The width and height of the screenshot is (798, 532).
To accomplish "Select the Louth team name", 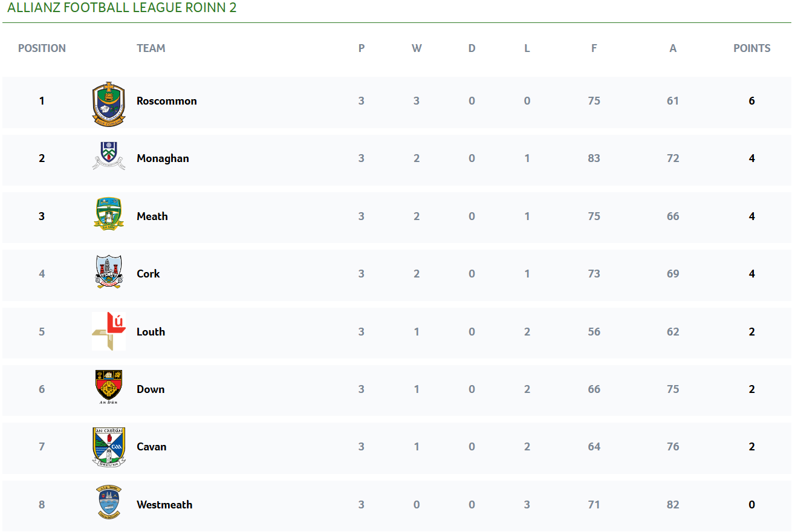I will [x=151, y=332].
